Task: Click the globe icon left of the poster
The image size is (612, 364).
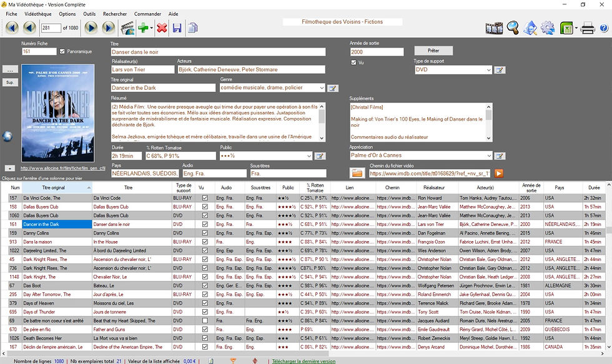Action: pyautogui.click(x=7, y=136)
